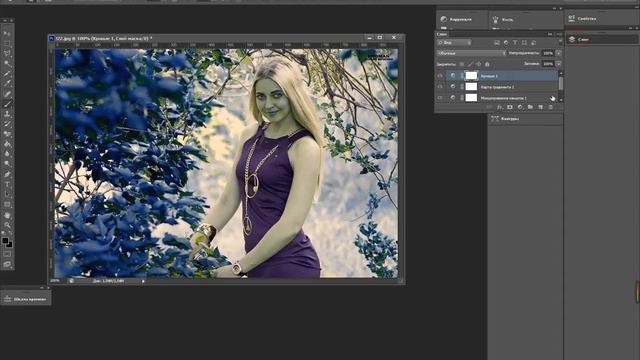Open the blend mode dropdown Обычные
This screenshot has height=360, width=640.
tap(471, 53)
